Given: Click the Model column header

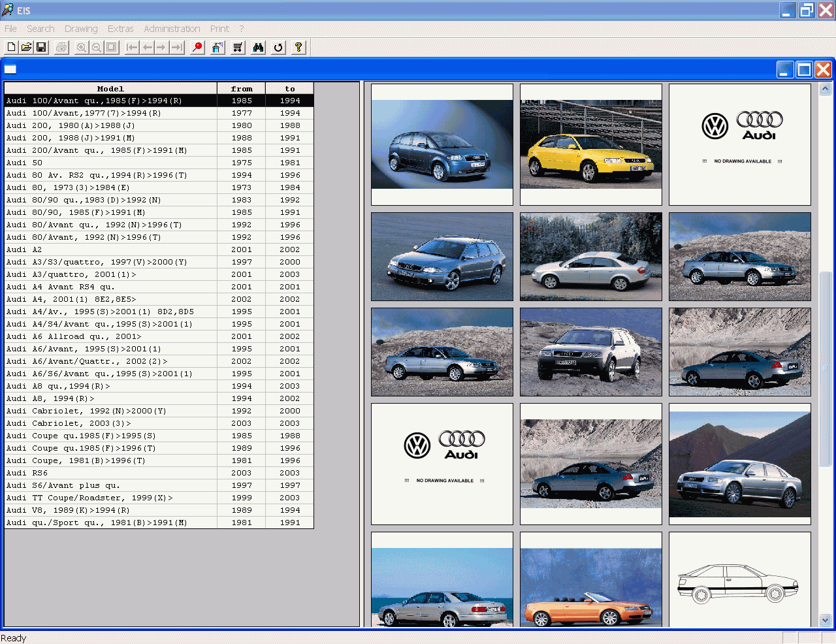Looking at the screenshot, I should click(x=110, y=89).
